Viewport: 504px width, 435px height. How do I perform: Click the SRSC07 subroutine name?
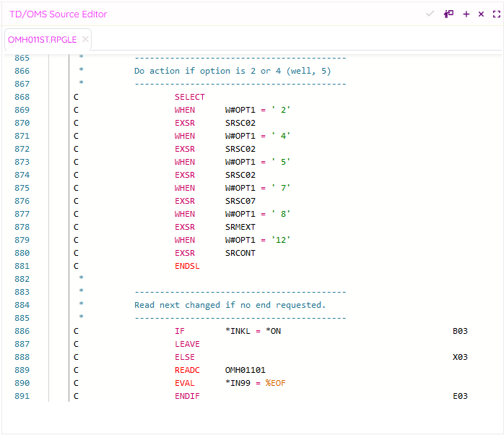point(240,201)
